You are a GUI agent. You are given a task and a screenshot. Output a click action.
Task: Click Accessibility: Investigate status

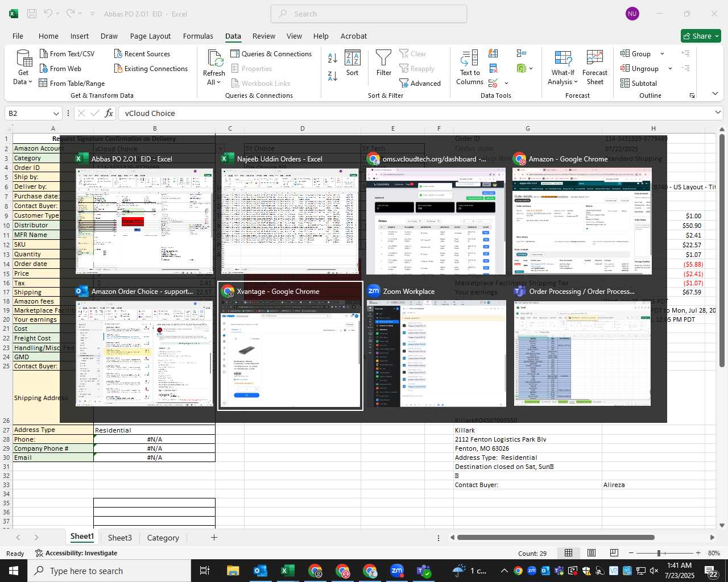click(76, 553)
